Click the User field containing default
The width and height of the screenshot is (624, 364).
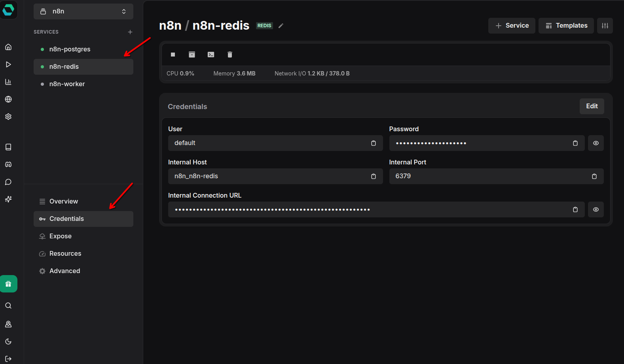pos(275,143)
